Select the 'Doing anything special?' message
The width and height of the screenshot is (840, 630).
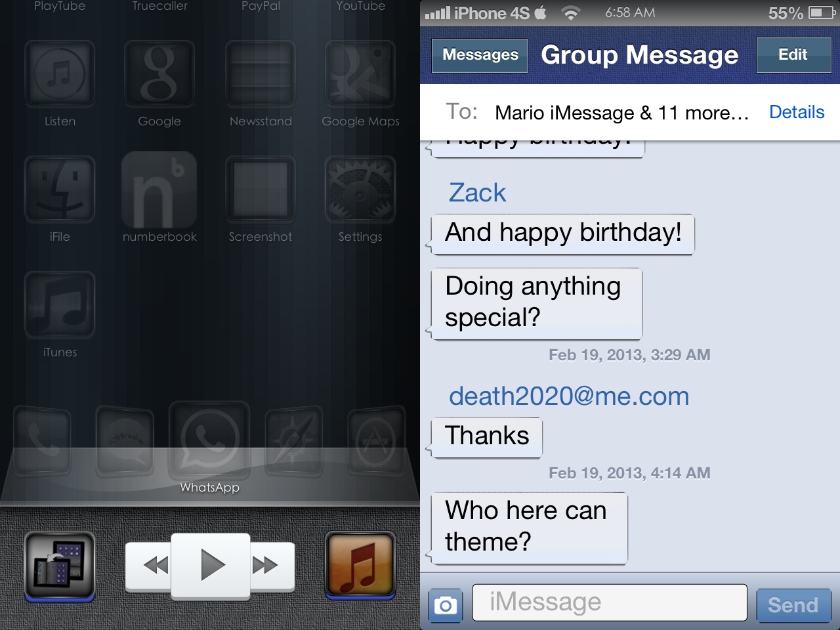(535, 304)
